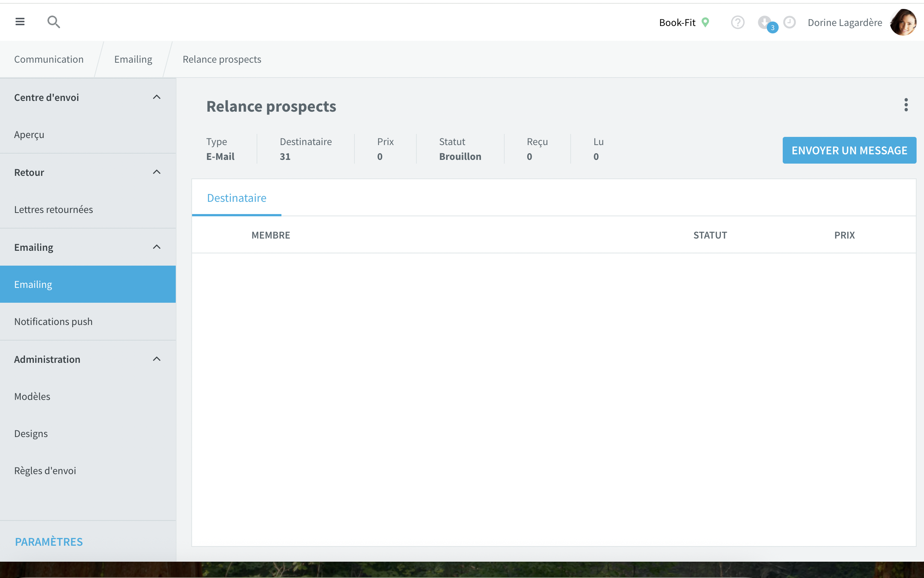The width and height of the screenshot is (924, 578).
Task: Collapse the Emailing sidebar section
Action: [156, 247]
